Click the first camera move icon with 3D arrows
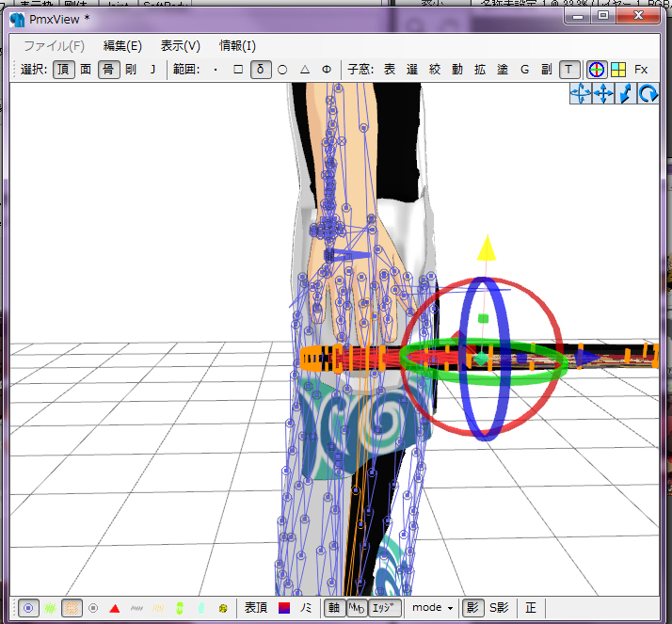This screenshot has width=672, height=624. pyautogui.click(x=581, y=93)
